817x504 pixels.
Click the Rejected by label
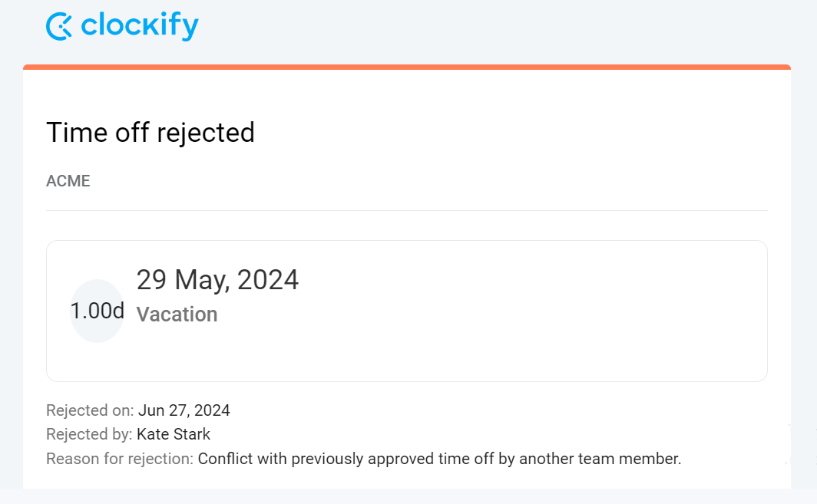click(x=89, y=434)
